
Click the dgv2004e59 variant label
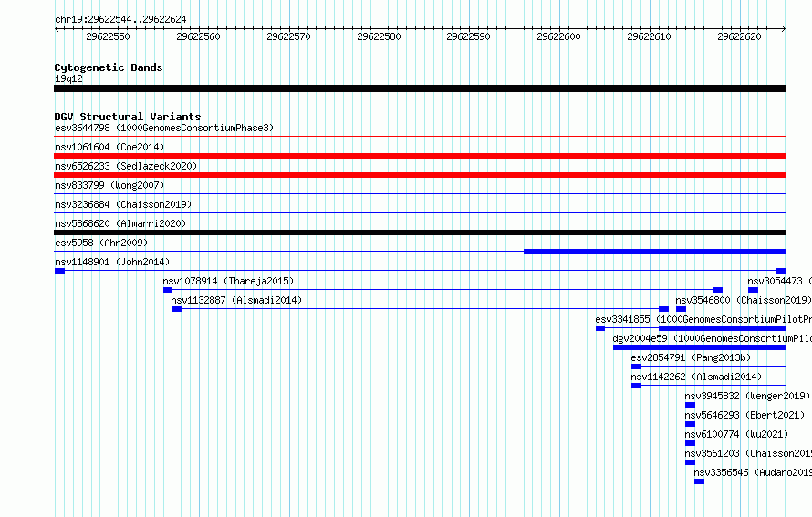(x=712, y=338)
